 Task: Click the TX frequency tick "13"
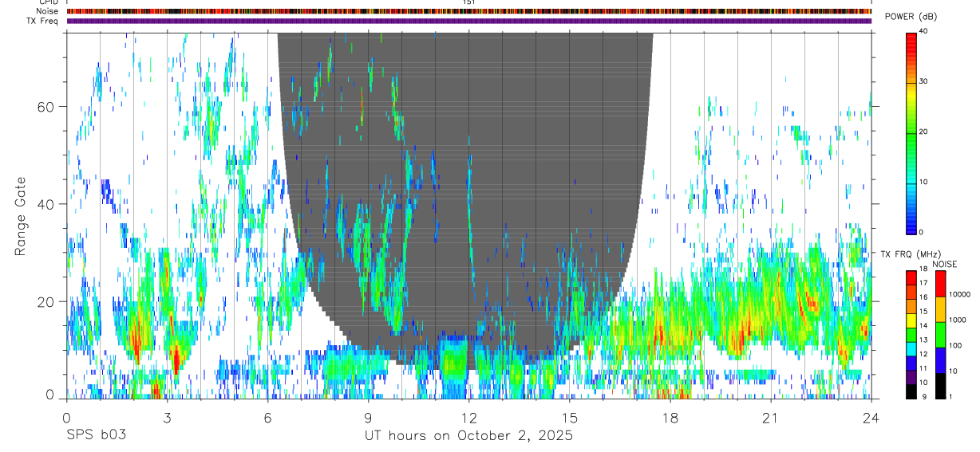pyautogui.click(x=925, y=340)
